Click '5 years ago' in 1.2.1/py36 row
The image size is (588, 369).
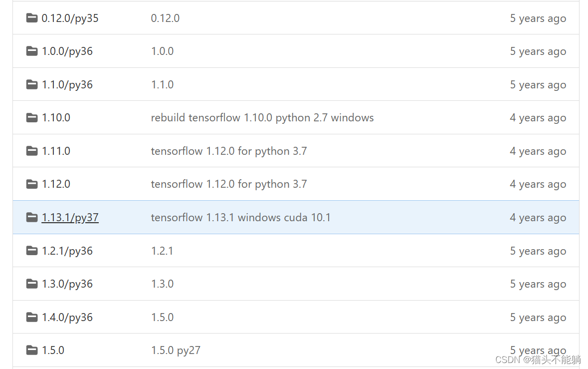[538, 251]
